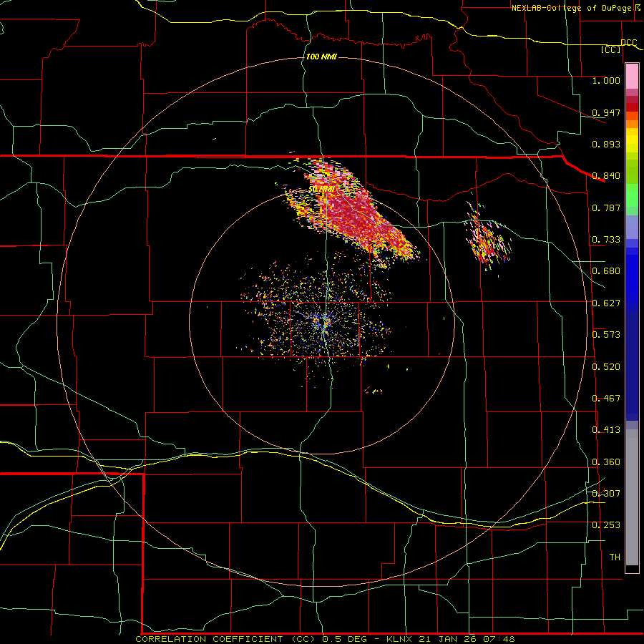The height and width of the screenshot is (644, 644).
Task: Click the 50 NMI range ring label
Action: (321, 189)
